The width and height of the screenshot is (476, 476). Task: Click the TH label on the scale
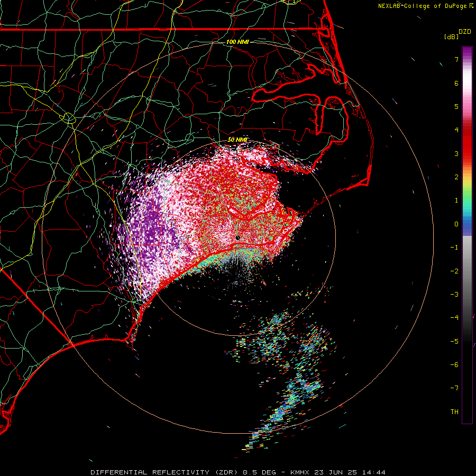[454, 412]
